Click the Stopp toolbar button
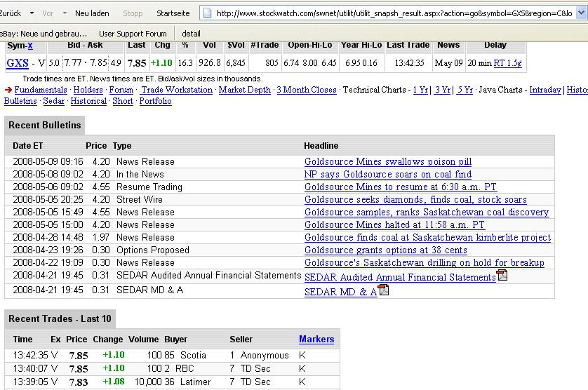588x390 pixels. coord(133,13)
